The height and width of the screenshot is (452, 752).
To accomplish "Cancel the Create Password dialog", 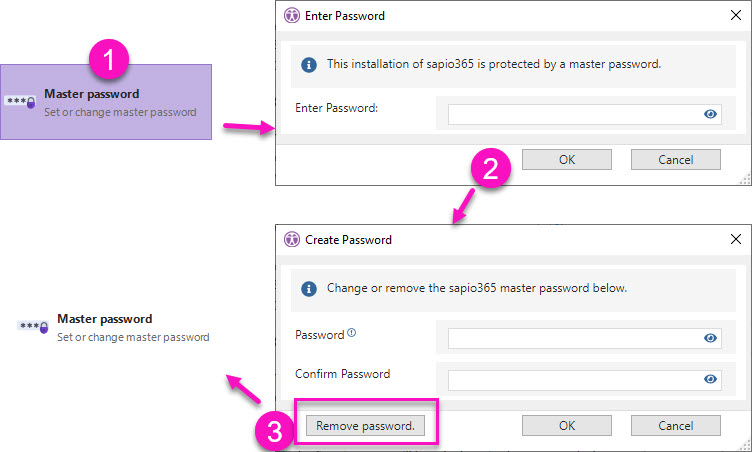I will pyautogui.click(x=676, y=425).
